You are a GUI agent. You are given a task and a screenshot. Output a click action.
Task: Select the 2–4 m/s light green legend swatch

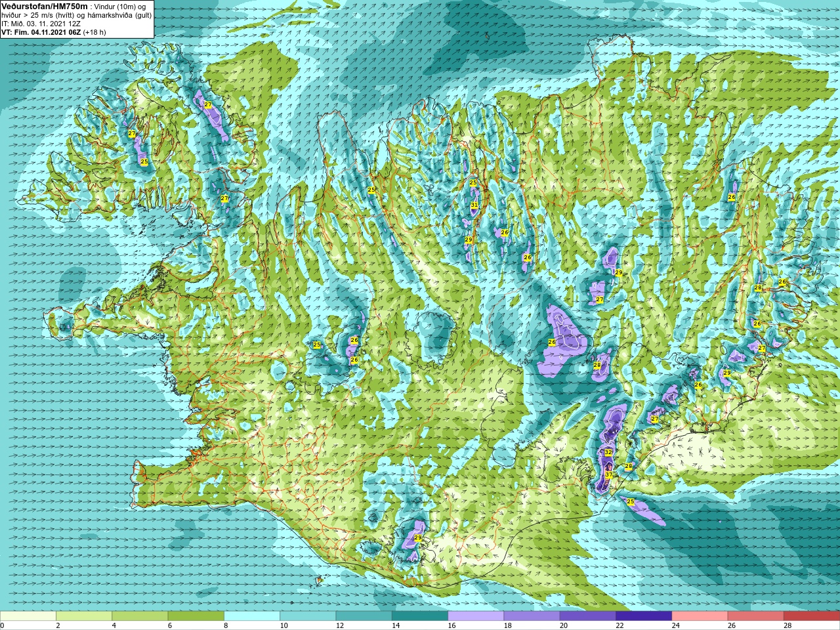(84, 616)
